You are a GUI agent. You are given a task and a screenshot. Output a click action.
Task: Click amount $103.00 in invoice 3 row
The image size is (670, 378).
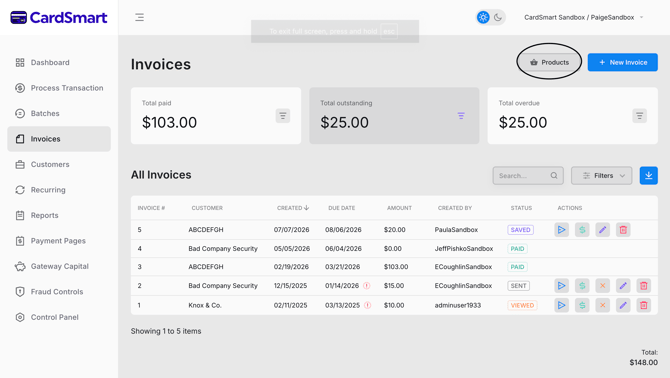396,267
